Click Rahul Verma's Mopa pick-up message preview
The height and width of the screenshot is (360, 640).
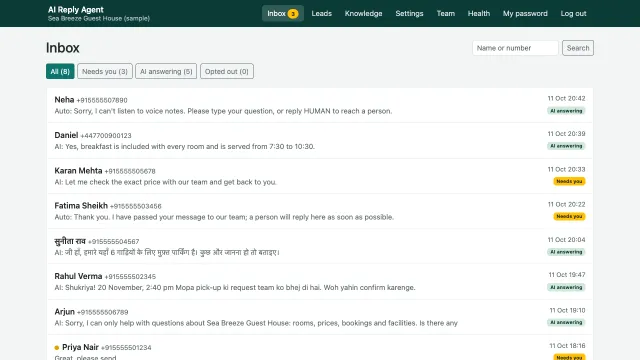(x=235, y=288)
